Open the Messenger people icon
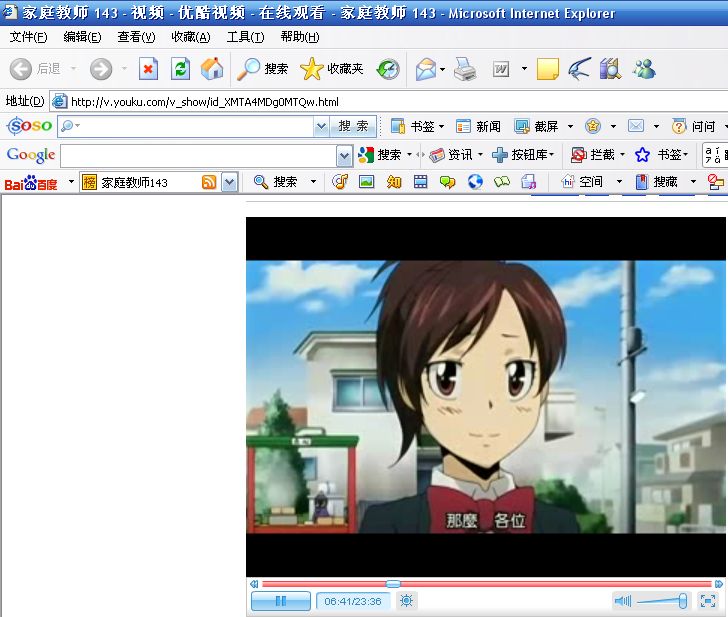Screen dimensions: 728x617 click(644, 69)
